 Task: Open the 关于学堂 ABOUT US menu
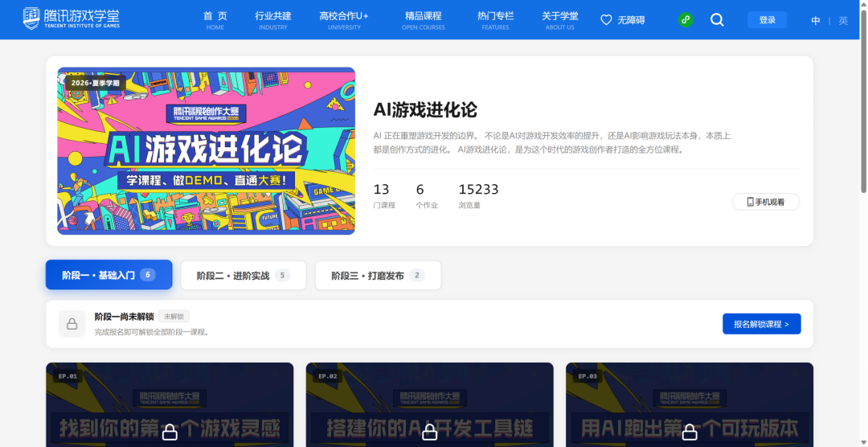(559, 20)
